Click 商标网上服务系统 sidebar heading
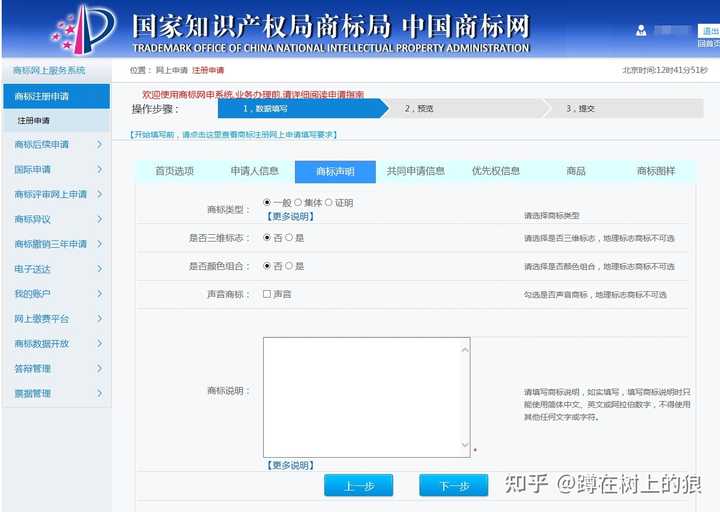720x512 pixels. (49, 70)
